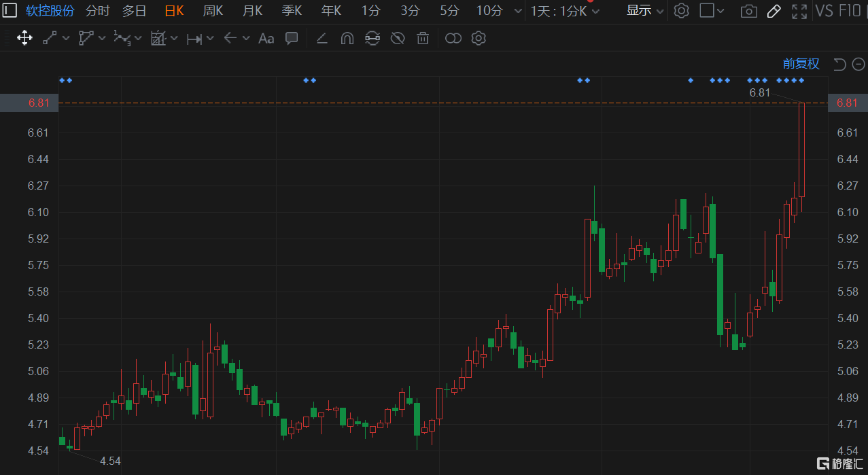Switch to 月K monthly chart

252,11
